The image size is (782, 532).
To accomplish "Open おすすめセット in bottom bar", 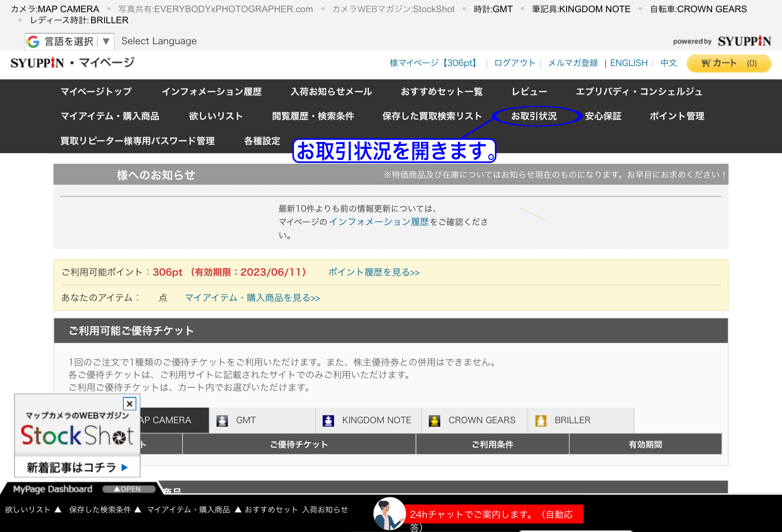I will point(271,509).
